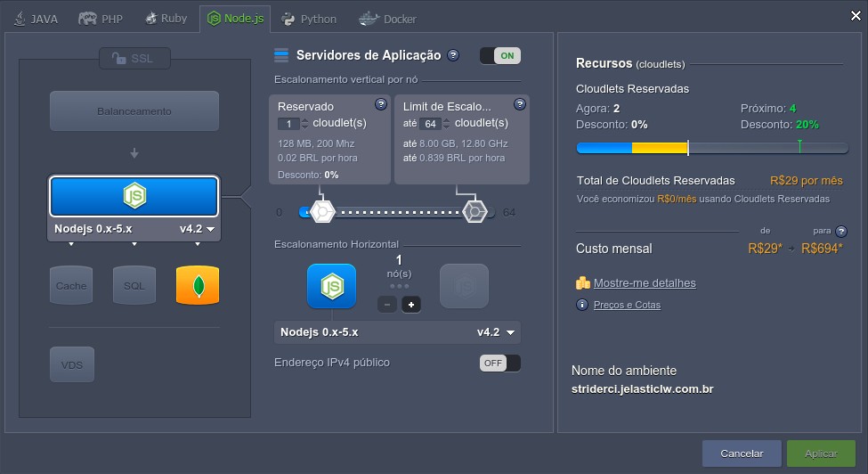The height and width of the screenshot is (474, 868).
Task: Click the cloudlets usage progress bar
Action: (712, 148)
